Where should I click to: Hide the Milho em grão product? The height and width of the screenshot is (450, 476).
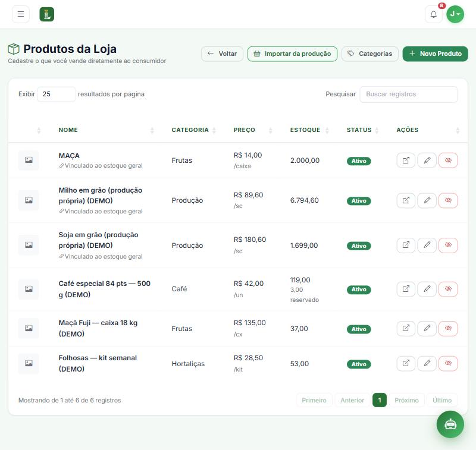click(x=448, y=200)
